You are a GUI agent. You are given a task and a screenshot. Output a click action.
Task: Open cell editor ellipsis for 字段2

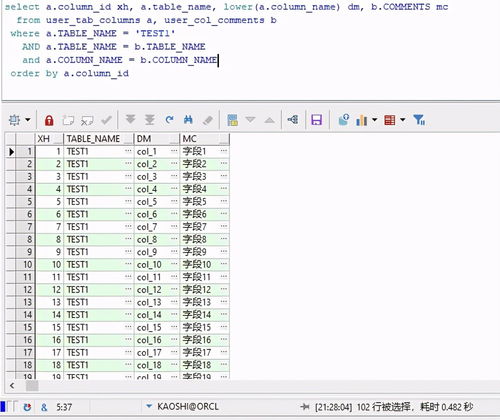point(224,164)
